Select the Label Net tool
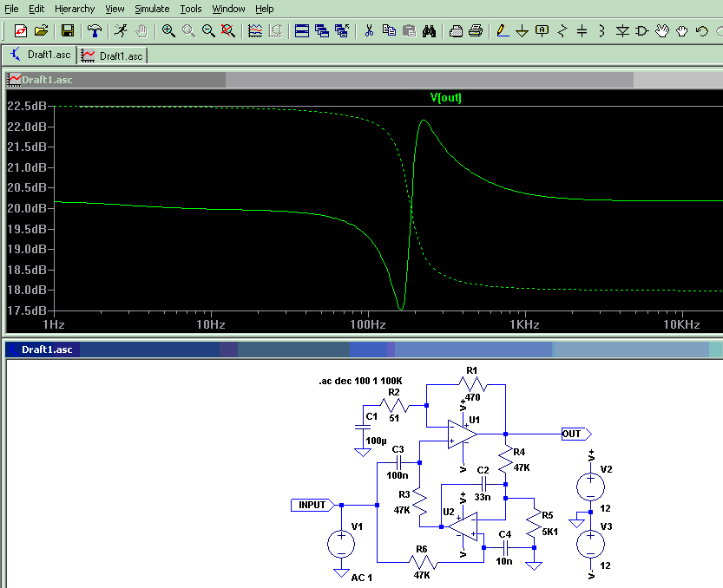This screenshot has height=588, width=723. (x=542, y=31)
